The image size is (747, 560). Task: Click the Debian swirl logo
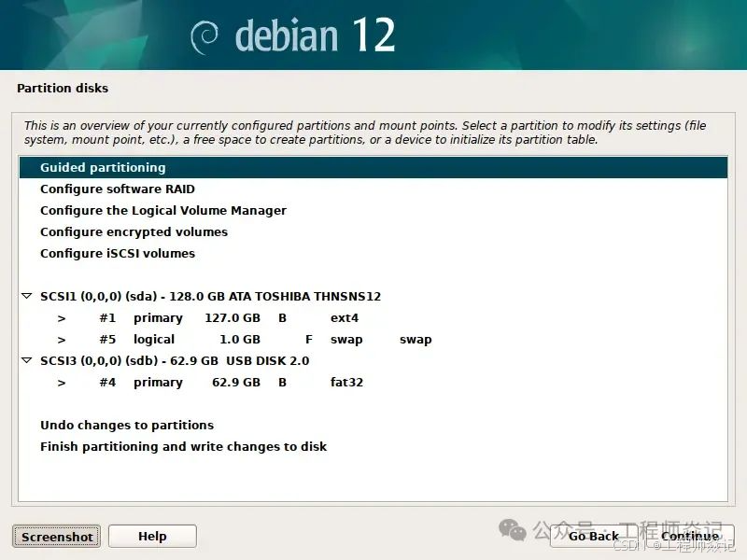204,37
